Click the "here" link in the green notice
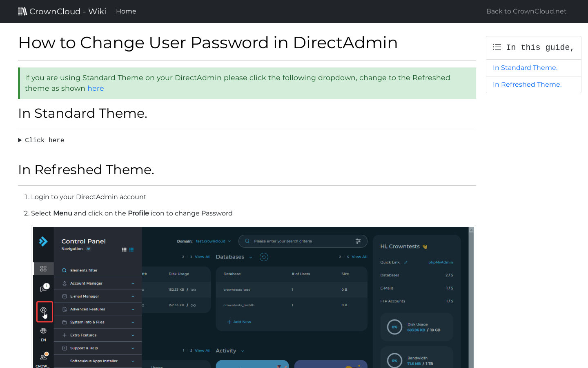Screen dimensions: 588x368 [x=96, y=88]
